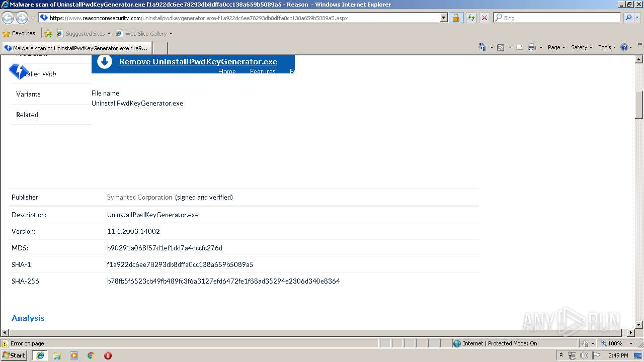Click the vertical scrollbar thumb
The width and height of the screenshot is (644, 362).
639,105
